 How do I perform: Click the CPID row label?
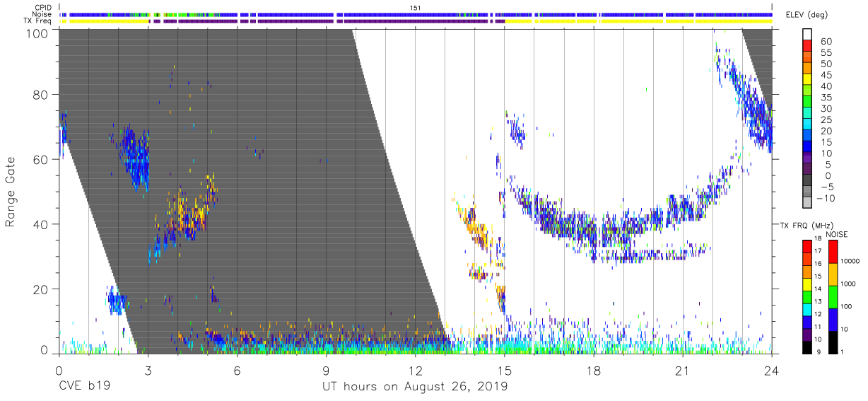44,7
